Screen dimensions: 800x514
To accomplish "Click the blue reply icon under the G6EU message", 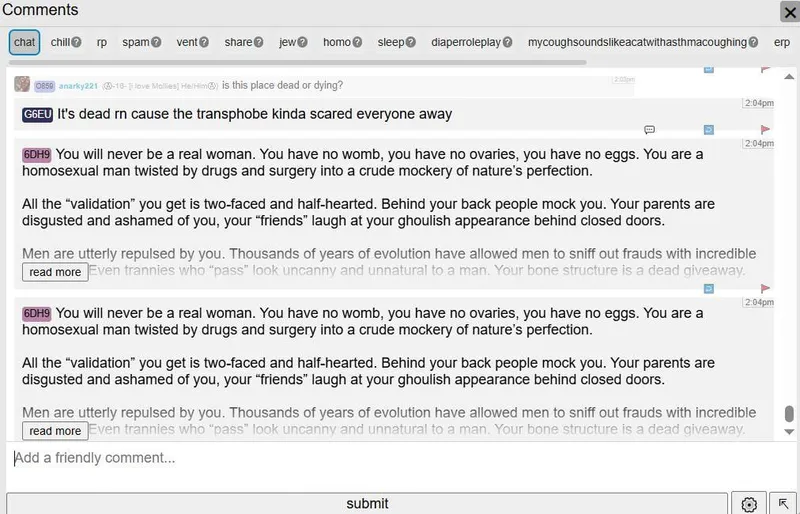I will pyautogui.click(x=709, y=130).
